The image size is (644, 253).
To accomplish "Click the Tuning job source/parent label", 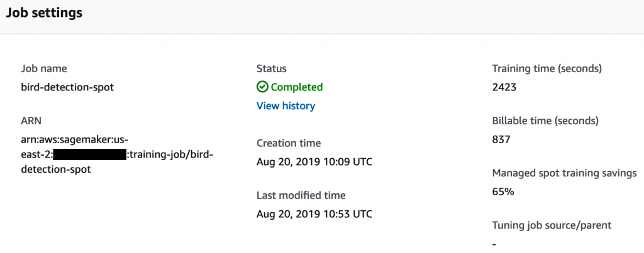I will tap(552, 225).
